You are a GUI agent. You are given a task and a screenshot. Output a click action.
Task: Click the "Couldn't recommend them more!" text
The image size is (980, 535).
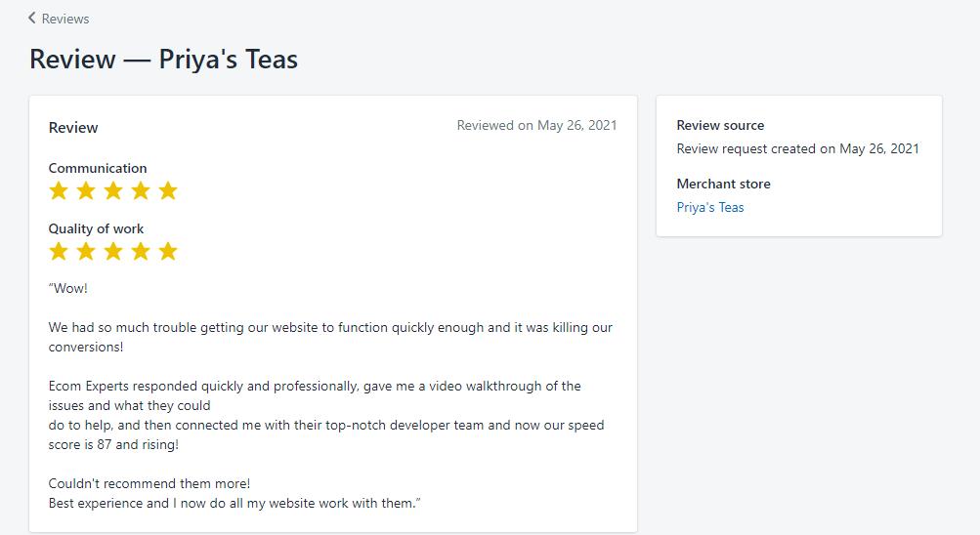pyautogui.click(x=149, y=484)
